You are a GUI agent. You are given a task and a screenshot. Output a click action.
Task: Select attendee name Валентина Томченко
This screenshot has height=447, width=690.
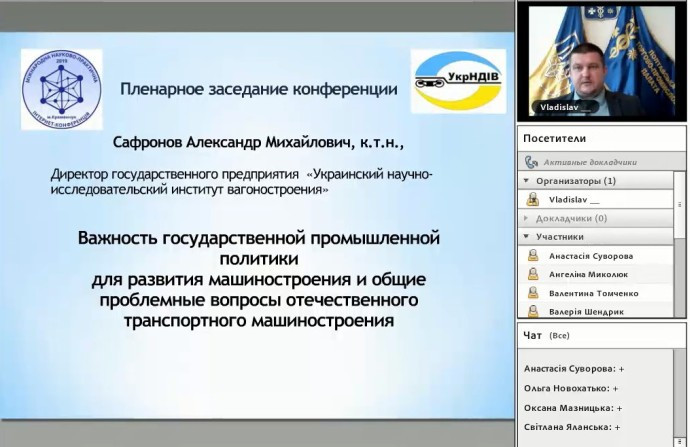pyautogui.click(x=593, y=293)
